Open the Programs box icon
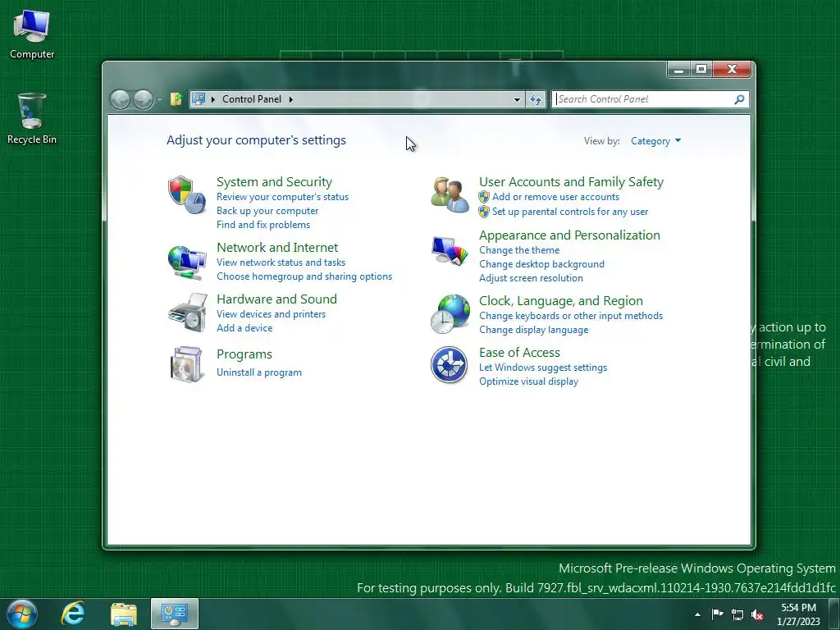The image size is (840, 630). 186,364
